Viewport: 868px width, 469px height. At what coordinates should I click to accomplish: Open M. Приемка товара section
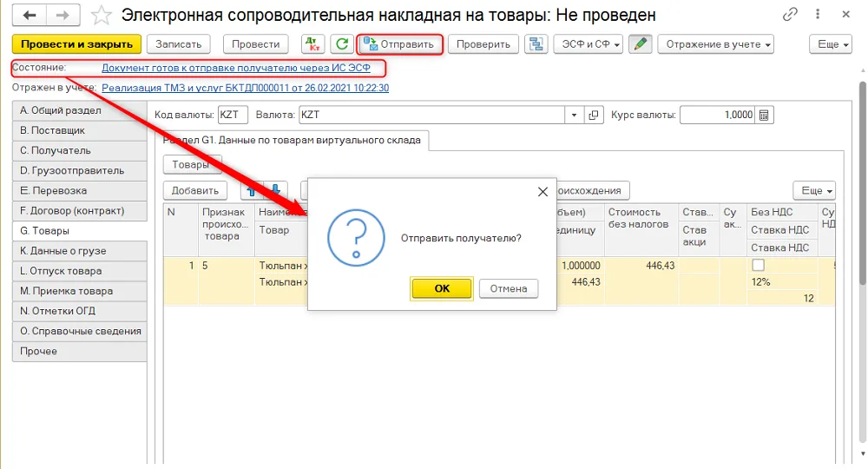(80, 291)
